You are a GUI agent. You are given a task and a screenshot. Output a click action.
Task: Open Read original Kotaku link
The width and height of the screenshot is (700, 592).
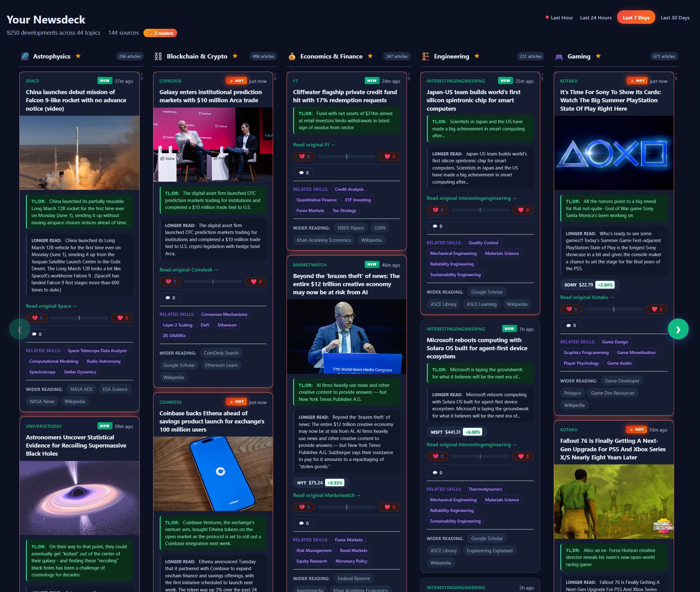[587, 297]
